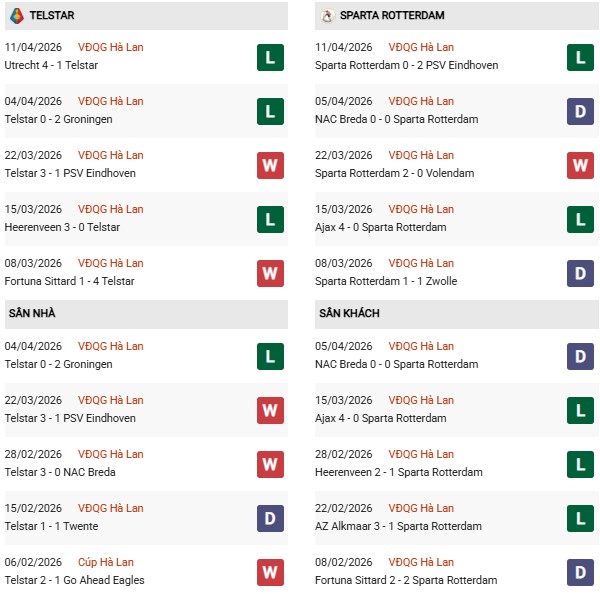Click the W badge for Telstar 2 - 1 Go Ahead Eagles
This screenshot has height=594, width=600.
tap(269, 572)
